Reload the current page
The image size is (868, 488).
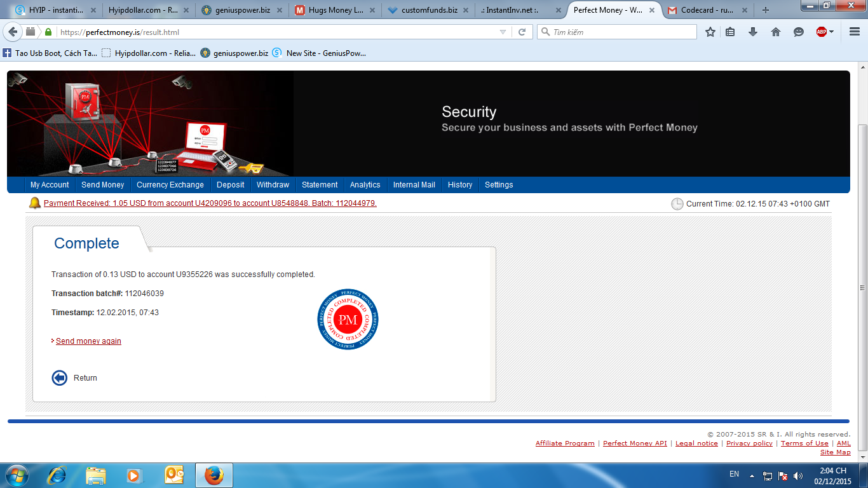pos(522,32)
